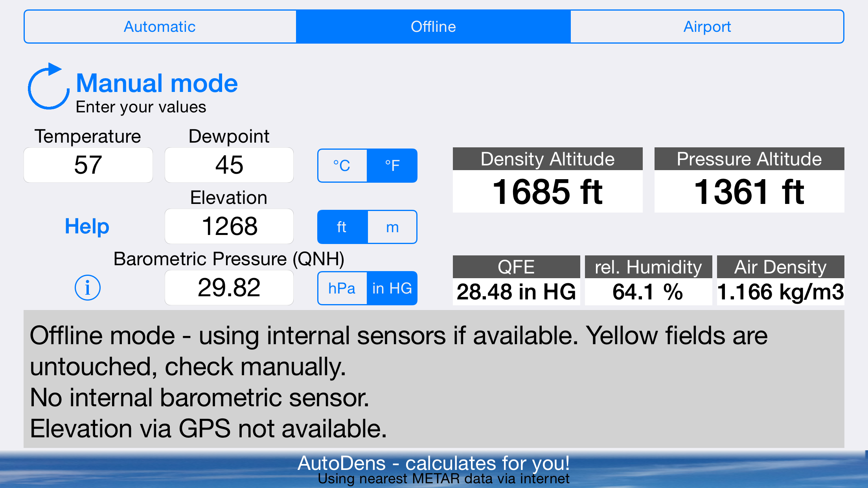Switch elevation unit to meters
This screenshot has width=868, height=488.
tap(392, 227)
